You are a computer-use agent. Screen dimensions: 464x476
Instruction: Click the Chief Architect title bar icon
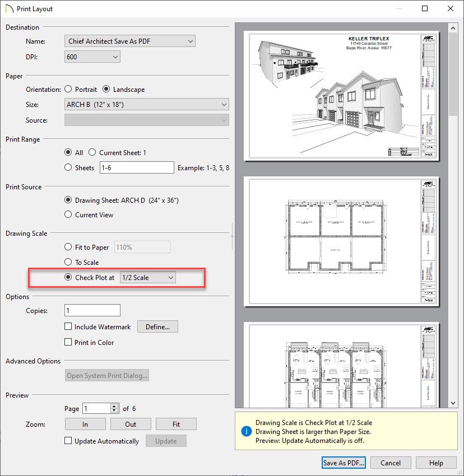click(x=8, y=9)
